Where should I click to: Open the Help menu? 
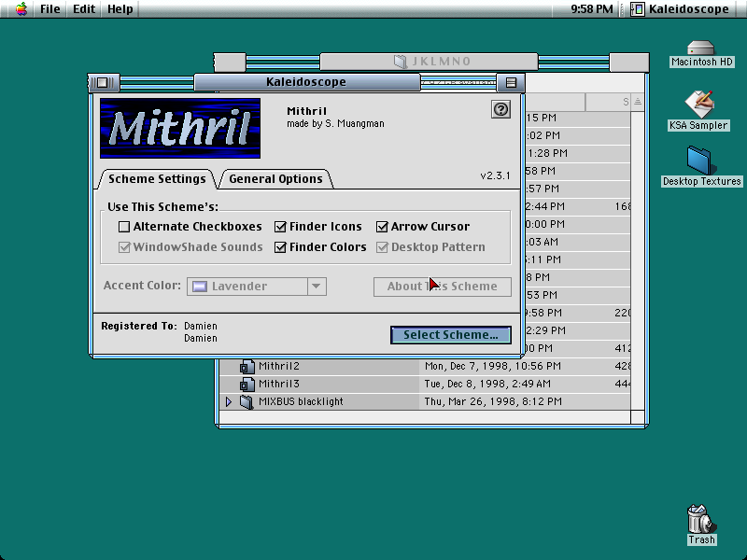(120, 8)
